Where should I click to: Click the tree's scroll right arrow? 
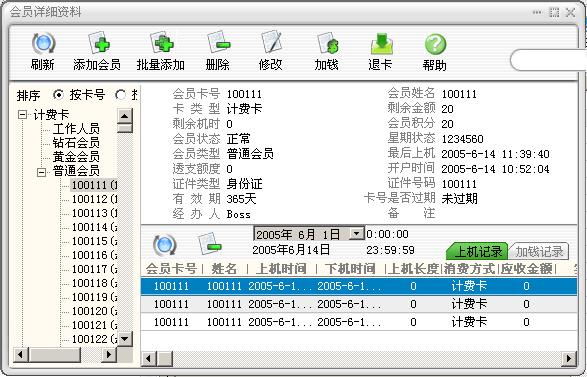coord(109,354)
